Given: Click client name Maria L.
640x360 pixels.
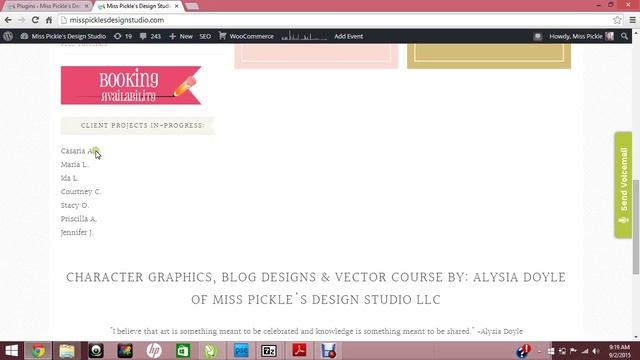Looking at the screenshot, I should click(74, 164).
